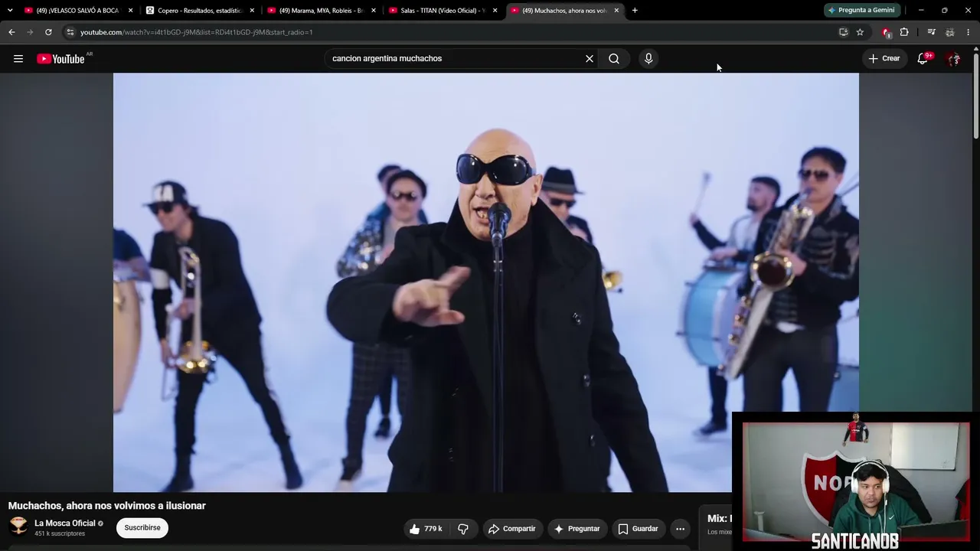Switch to the Marama, MYA, Robleis tab
Viewport: 980px width, 551px height.
click(320, 11)
